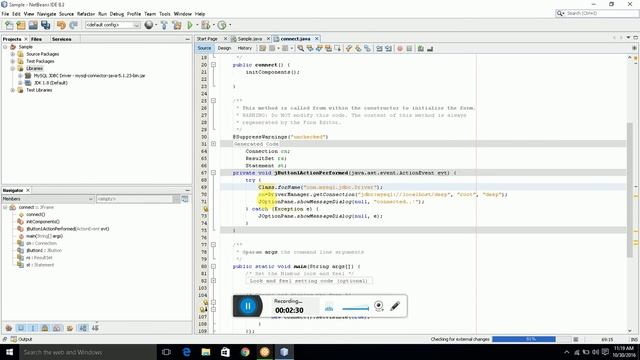Close the connect.java editor tab
Viewport: 640px width, 360px height.
[x=317, y=38]
